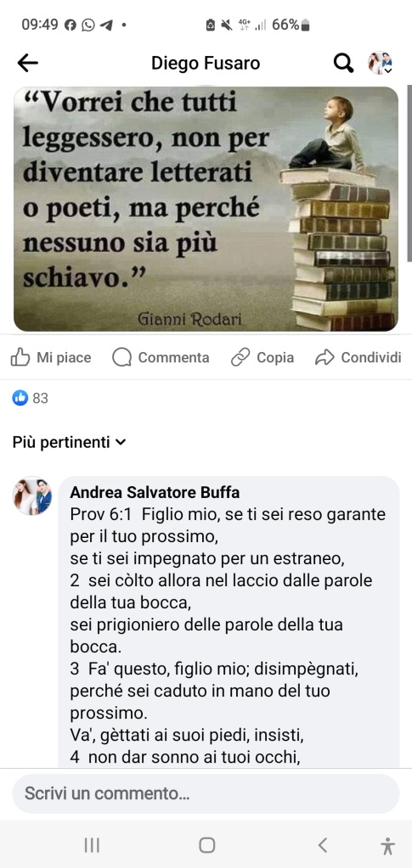Go back using the top-left arrow
This screenshot has height=868, width=412.
click(28, 63)
